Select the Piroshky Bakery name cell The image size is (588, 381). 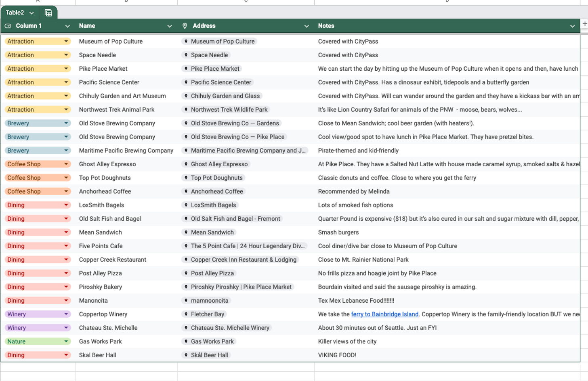(126, 287)
